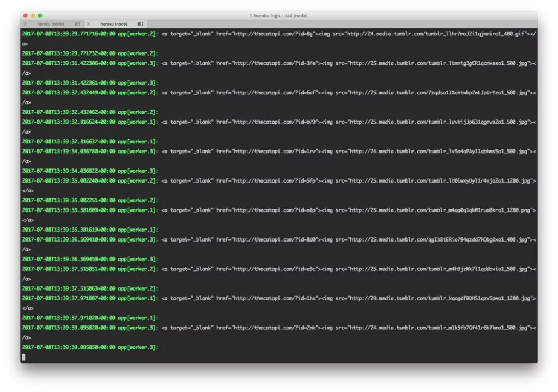Select the heroku (node) ⌘2 tab
This screenshot has width=558, height=392.
click(x=116, y=24)
